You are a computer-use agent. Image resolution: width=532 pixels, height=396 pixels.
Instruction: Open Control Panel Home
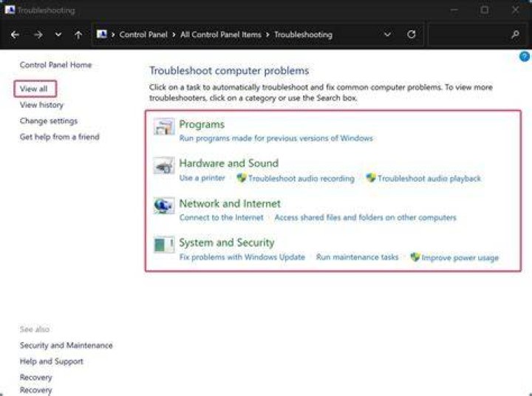tap(56, 65)
